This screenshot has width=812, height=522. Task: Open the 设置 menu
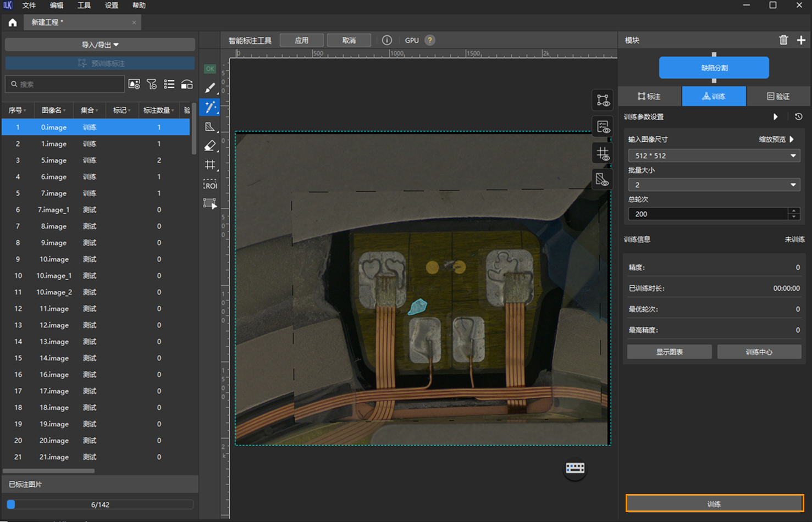point(112,5)
